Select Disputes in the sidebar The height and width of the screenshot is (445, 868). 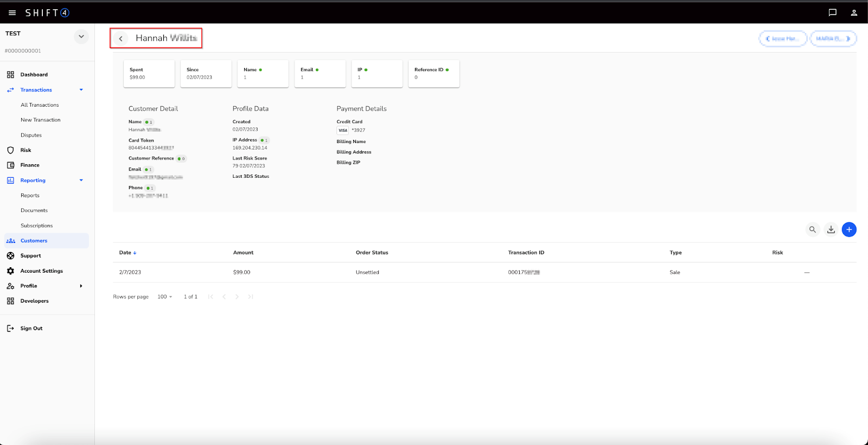(31, 136)
